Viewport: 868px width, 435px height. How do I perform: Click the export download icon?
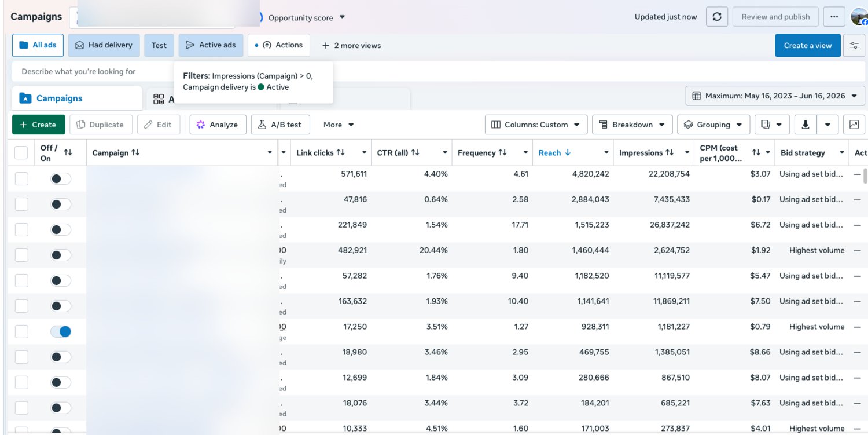pos(805,125)
